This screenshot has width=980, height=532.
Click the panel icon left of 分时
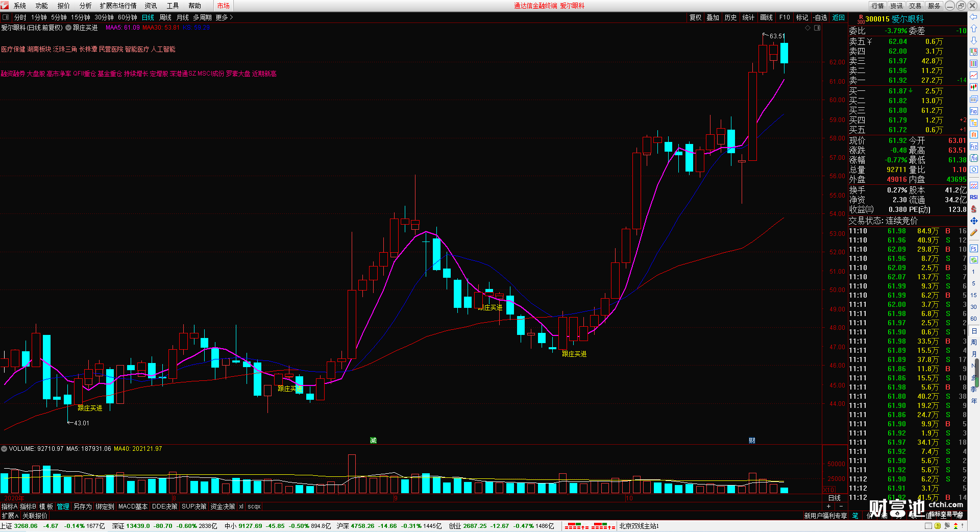coord(6,17)
